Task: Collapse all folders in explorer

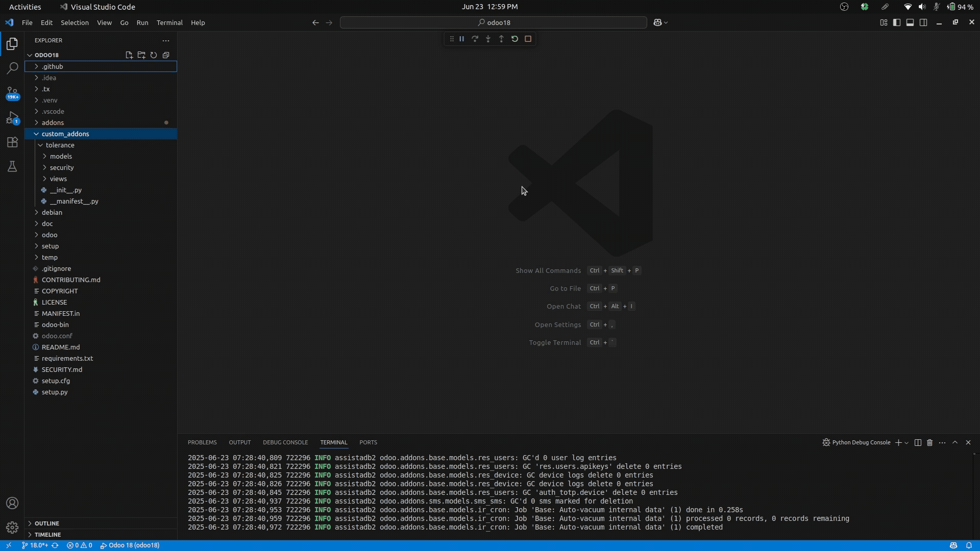Action: tap(166, 55)
